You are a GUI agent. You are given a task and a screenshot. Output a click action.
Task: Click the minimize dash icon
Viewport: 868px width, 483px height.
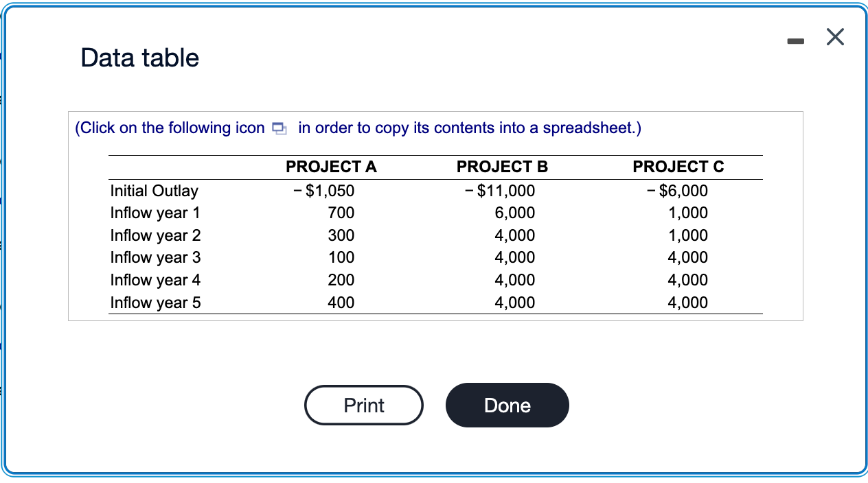pos(795,40)
